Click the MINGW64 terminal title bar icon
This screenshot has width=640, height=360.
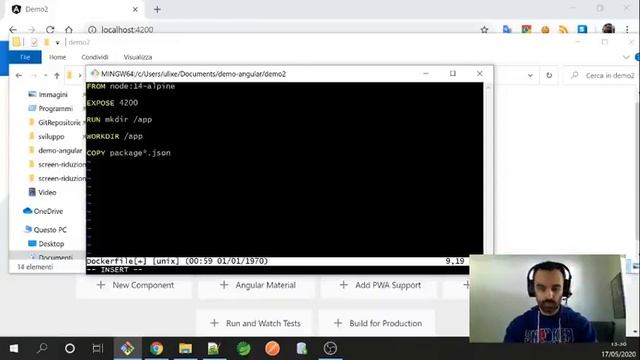[x=95, y=73]
